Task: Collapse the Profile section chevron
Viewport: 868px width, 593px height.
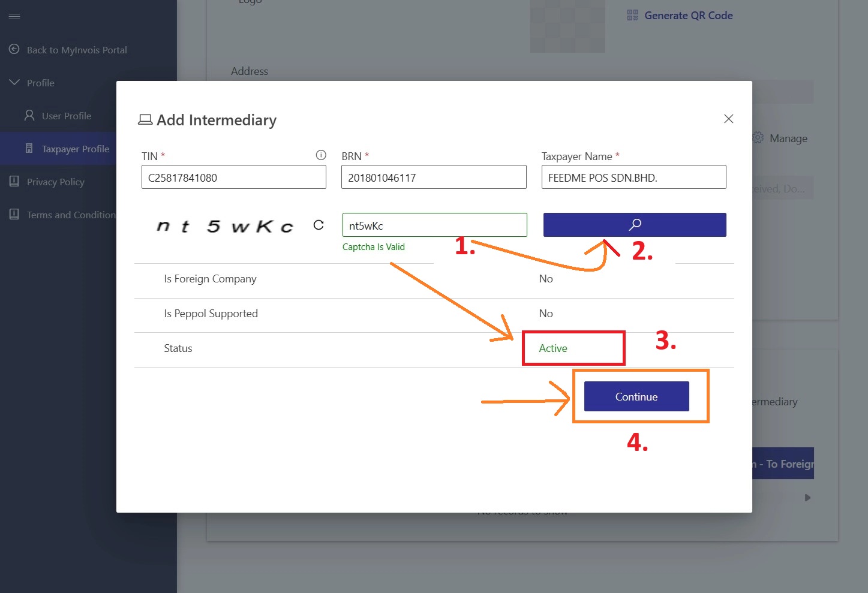Action: tap(14, 83)
